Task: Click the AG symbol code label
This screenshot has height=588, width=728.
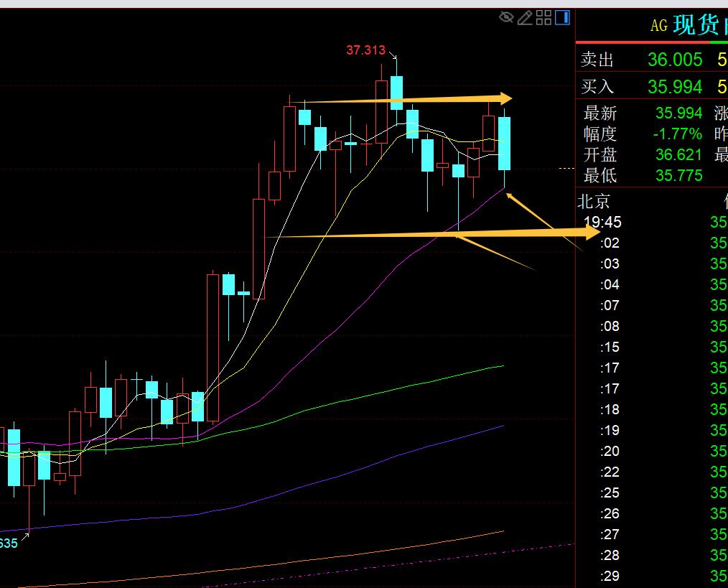Action: click(x=658, y=27)
